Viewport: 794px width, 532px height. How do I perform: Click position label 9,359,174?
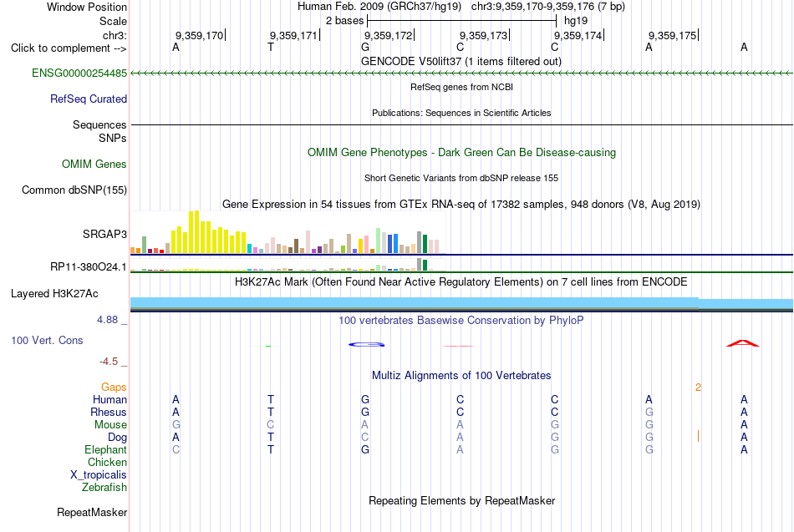coord(578,35)
